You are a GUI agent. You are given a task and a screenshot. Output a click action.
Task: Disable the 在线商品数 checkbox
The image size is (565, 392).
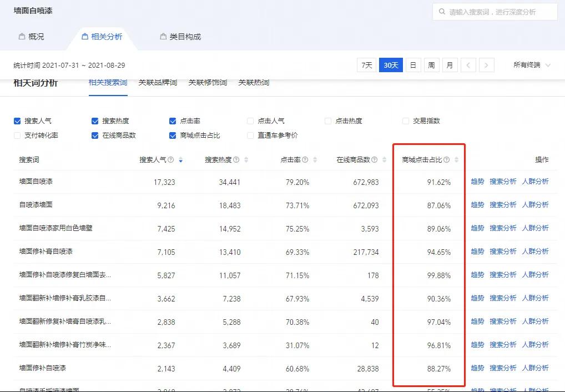[94, 135]
